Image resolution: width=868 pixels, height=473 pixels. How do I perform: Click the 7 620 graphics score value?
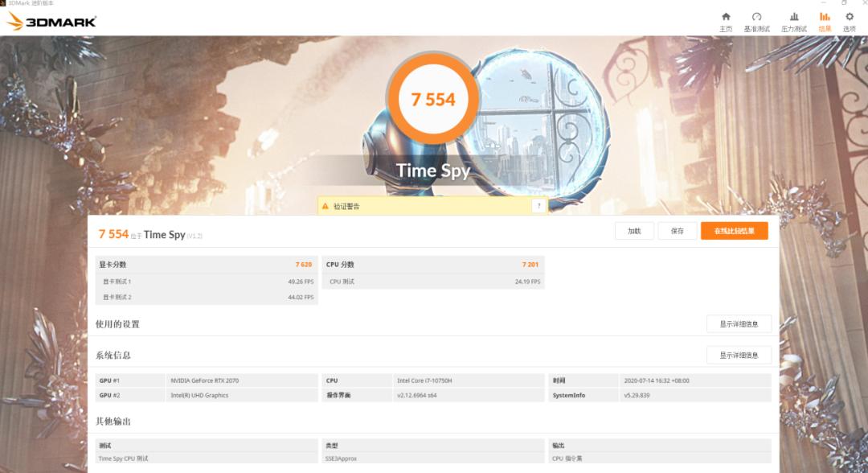click(304, 265)
